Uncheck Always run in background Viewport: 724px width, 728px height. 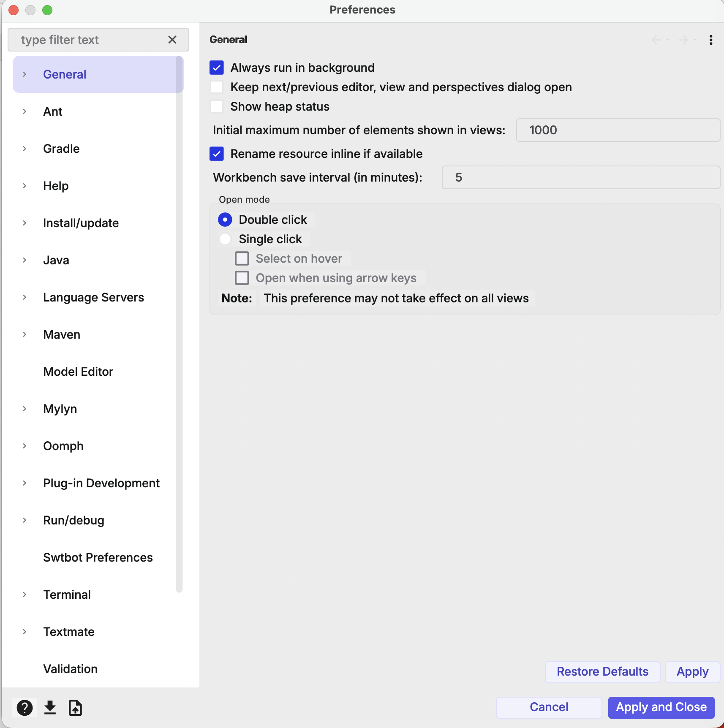tap(217, 68)
